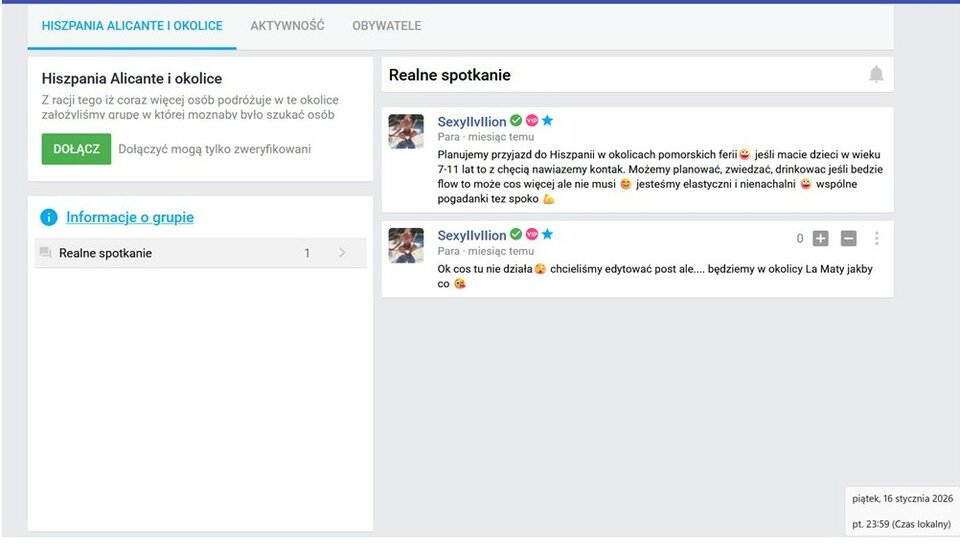Viewport: 960px width, 544px height.
Task: Open the three-dot options menu on second post
Action: [x=877, y=238]
